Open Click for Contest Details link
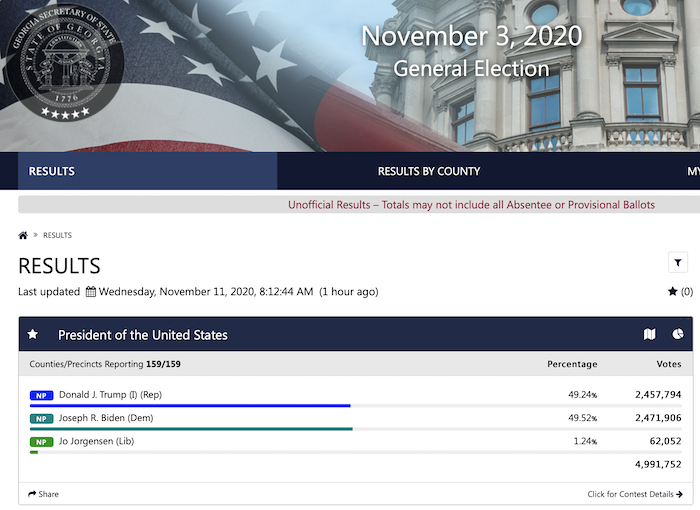 coord(635,494)
